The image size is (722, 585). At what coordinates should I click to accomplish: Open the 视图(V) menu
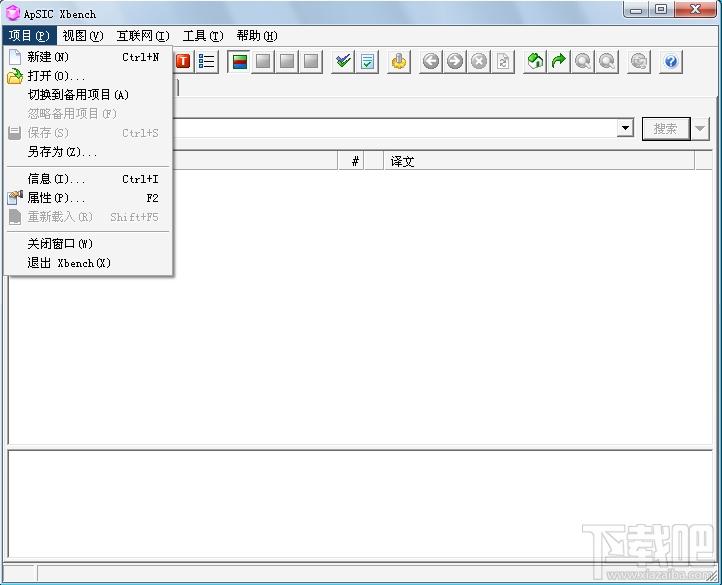click(83, 35)
